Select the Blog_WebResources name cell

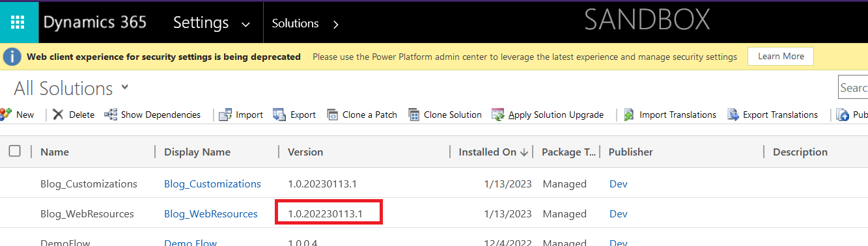pyautogui.click(x=87, y=214)
